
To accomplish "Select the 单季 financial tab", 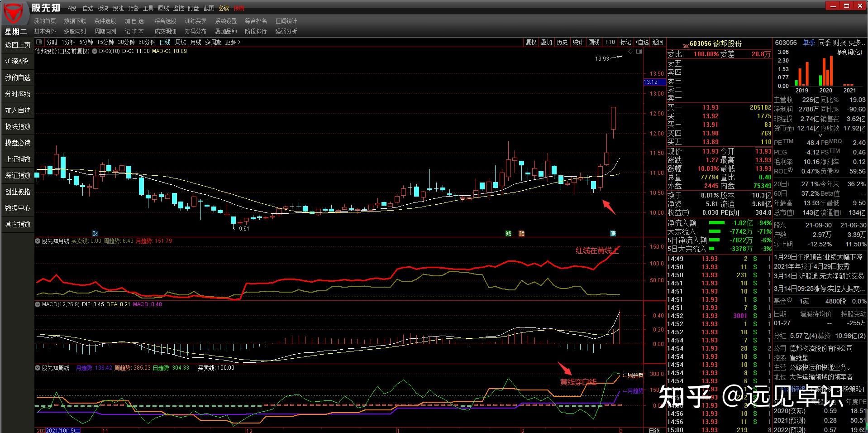I will [809, 43].
